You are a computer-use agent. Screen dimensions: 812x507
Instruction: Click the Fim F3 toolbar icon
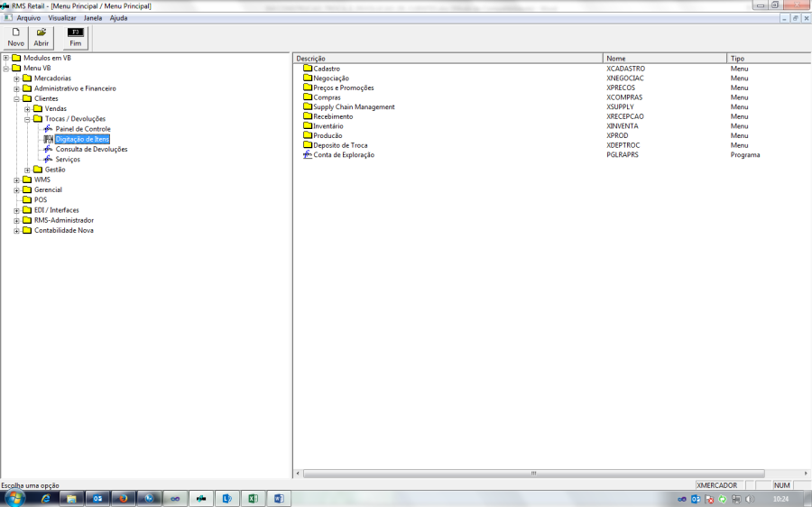(76, 32)
